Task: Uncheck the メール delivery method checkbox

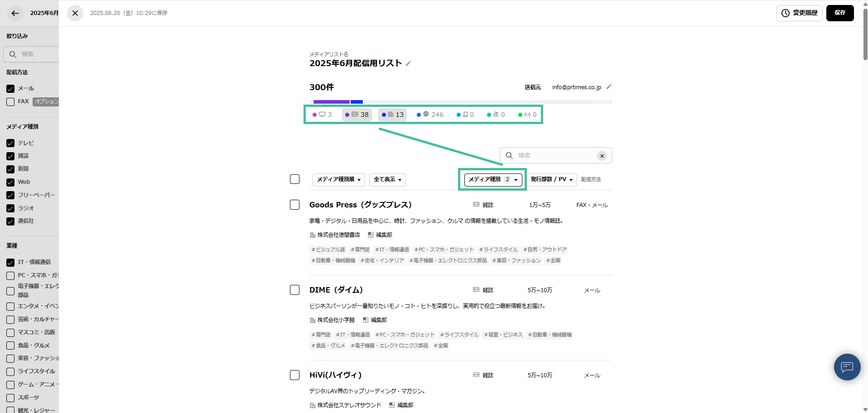Action: pyautogui.click(x=10, y=89)
